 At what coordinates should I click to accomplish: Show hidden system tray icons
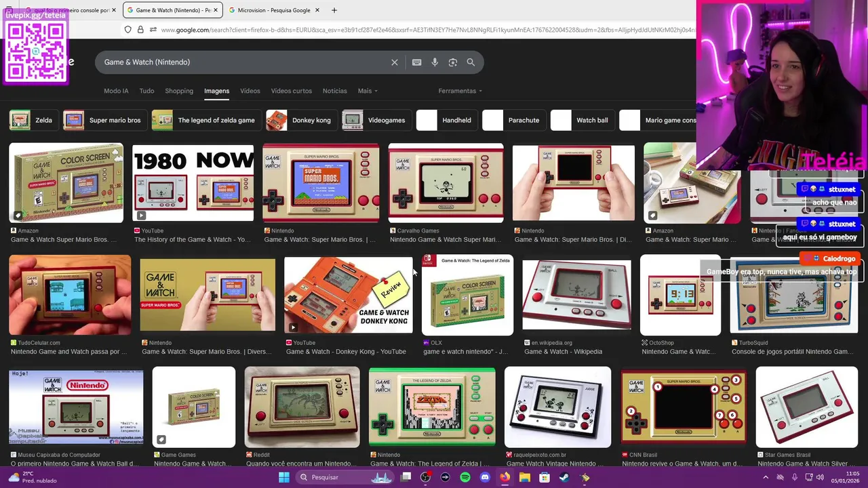point(765,477)
